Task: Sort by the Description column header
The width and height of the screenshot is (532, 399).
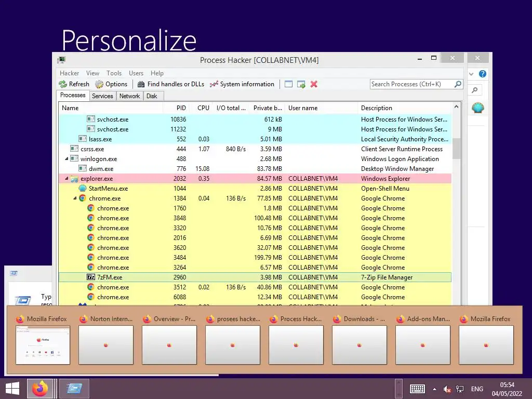Action: point(404,108)
